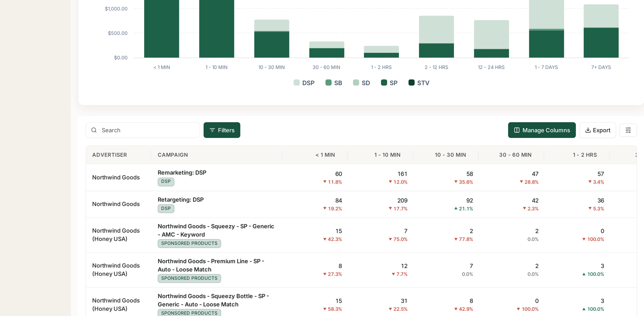Open the table settings sliders icon
The width and height of the screenshot is (644, 316).
(x=628, y=130)
